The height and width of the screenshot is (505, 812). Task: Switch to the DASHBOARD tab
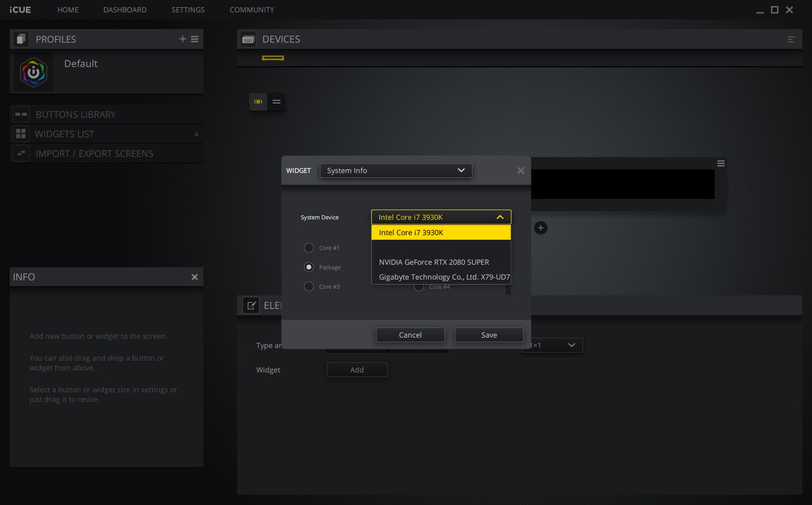[125, 10]
